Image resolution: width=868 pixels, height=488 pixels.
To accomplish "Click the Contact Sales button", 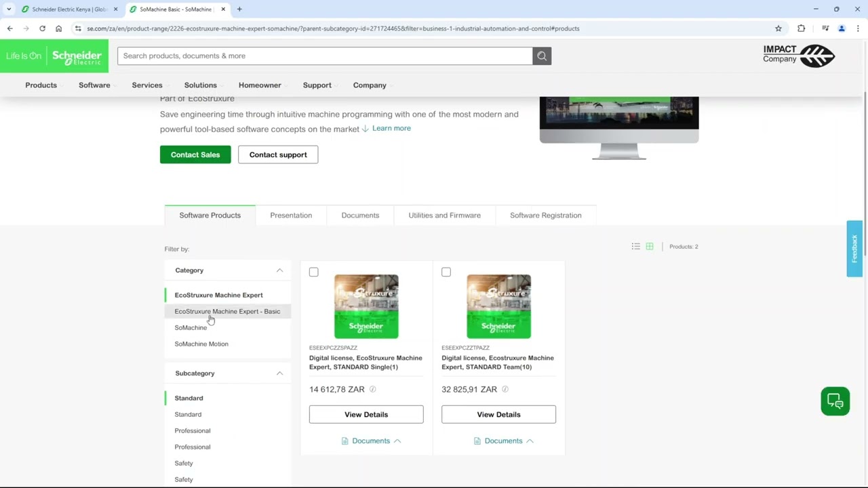I will click(x=195, y=155).
